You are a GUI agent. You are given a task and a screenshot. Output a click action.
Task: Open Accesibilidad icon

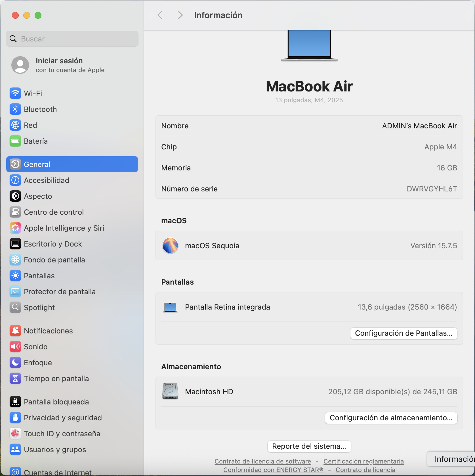pos(15,180)
